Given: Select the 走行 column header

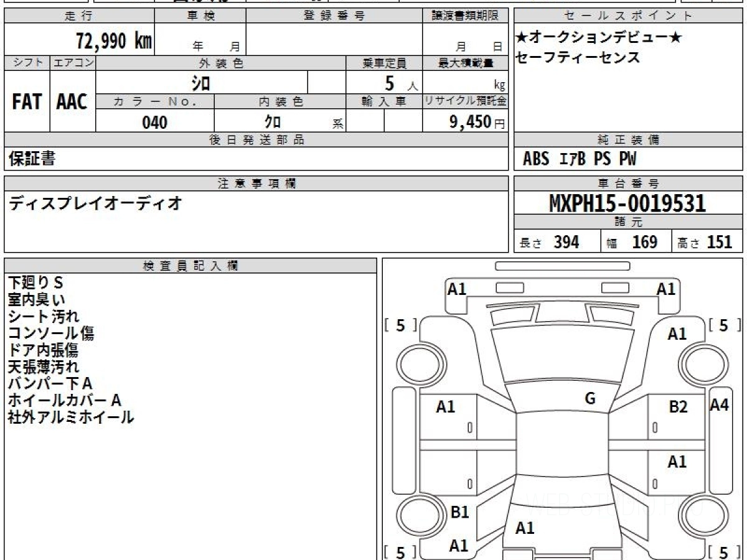Looking at the screenshot, I should [78, 16].
